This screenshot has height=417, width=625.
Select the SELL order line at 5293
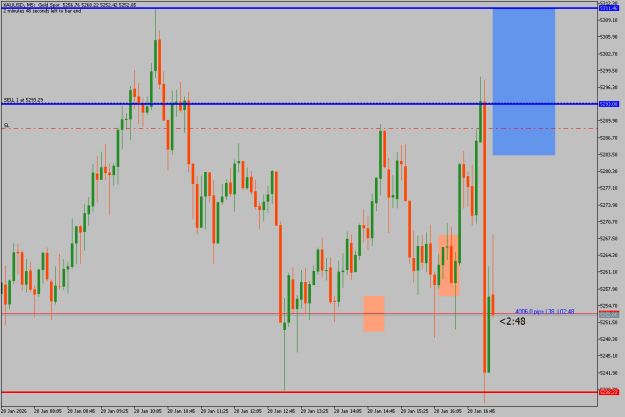point(299,104)
